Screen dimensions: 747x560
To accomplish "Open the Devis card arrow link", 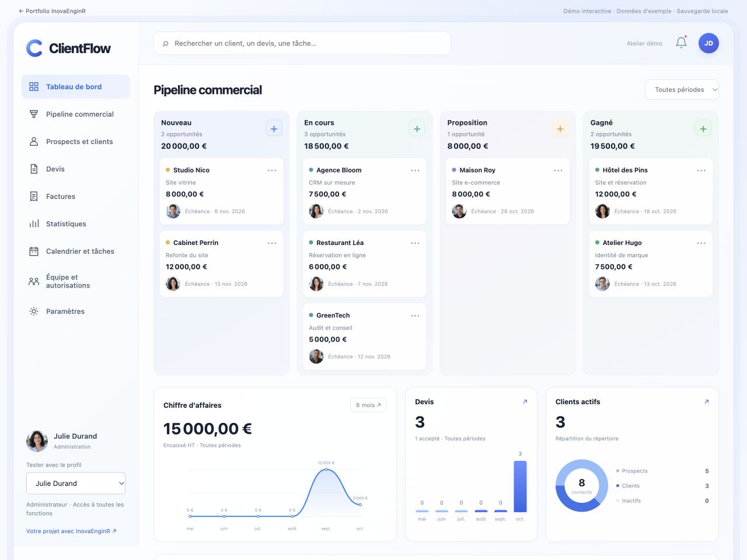I will [x=525, y=402].
